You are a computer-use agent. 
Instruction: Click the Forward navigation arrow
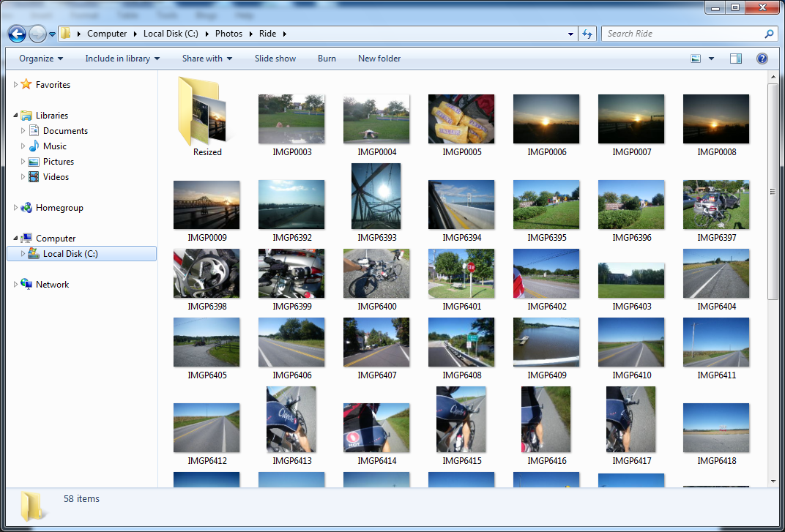[37, 34]
